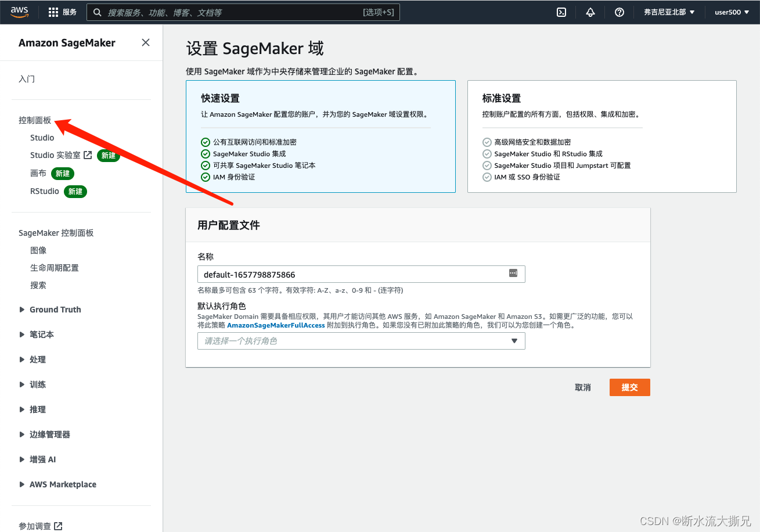This screenshot has height=532, width=760.
Task: Click the 提交 submit button
Action: coord(630,387)
